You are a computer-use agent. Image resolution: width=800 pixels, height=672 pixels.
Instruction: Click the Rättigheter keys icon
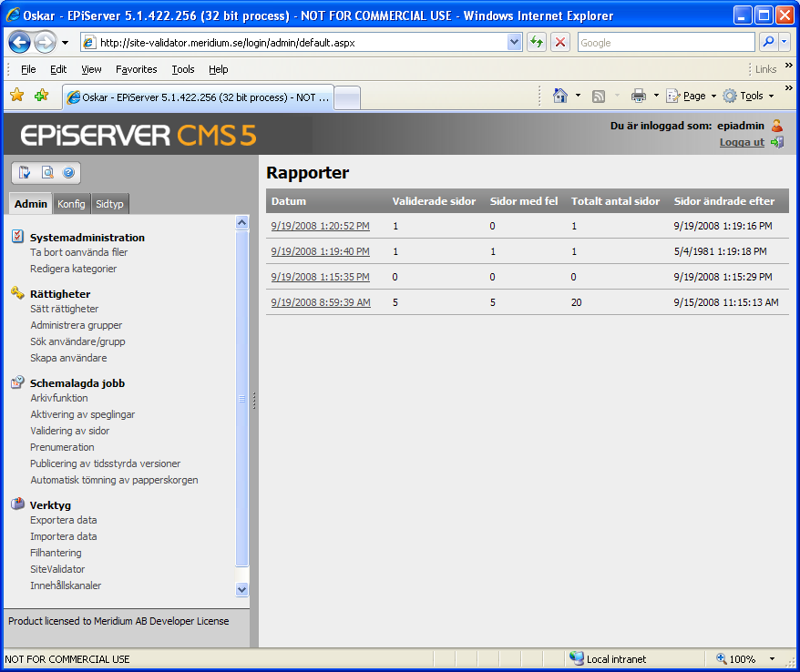[17, 292]
